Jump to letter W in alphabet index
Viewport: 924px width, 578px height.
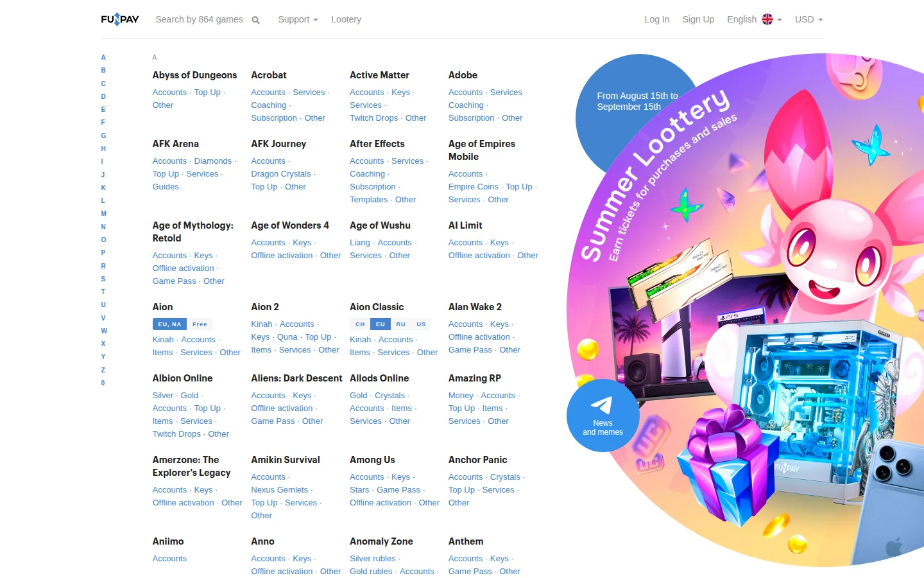[x=104, y=331]
